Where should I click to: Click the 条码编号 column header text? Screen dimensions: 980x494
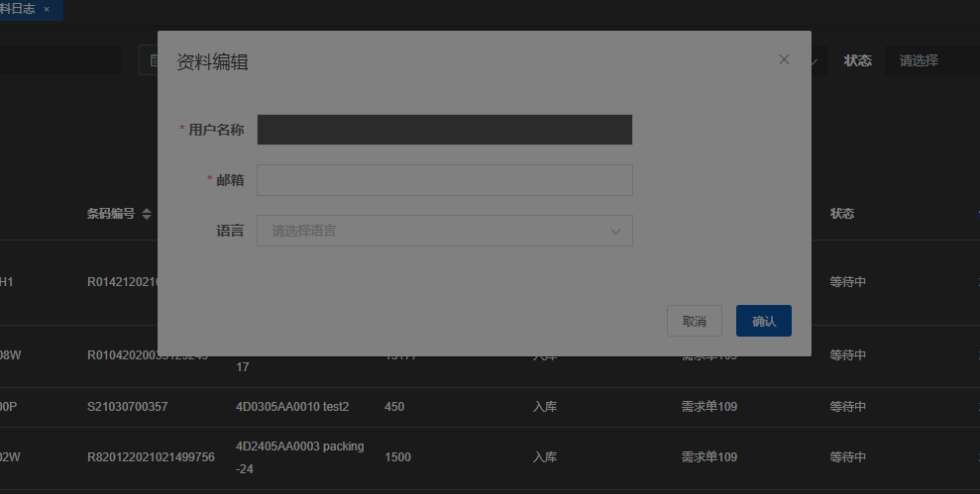point(111,214)
